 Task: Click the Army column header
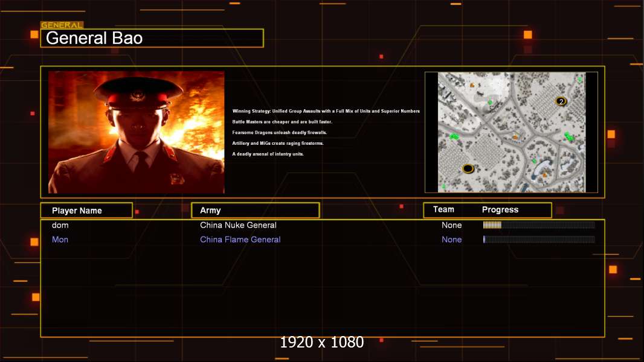256,211
